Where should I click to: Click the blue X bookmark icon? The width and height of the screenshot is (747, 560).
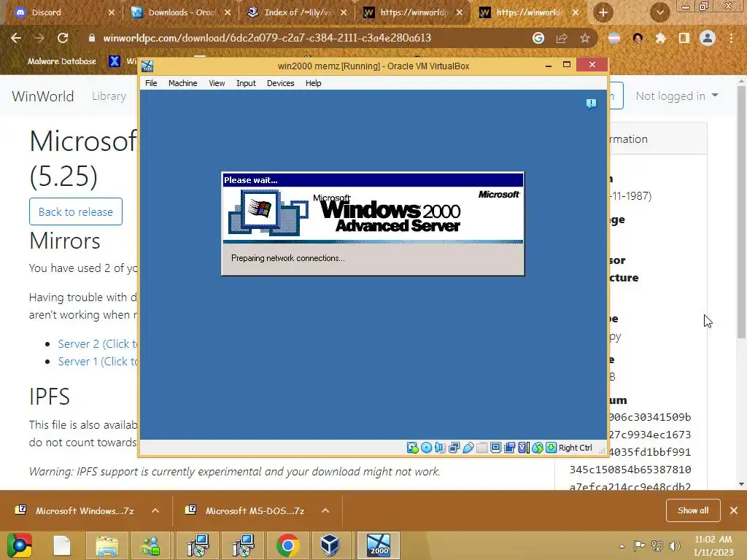click(115, 61)
